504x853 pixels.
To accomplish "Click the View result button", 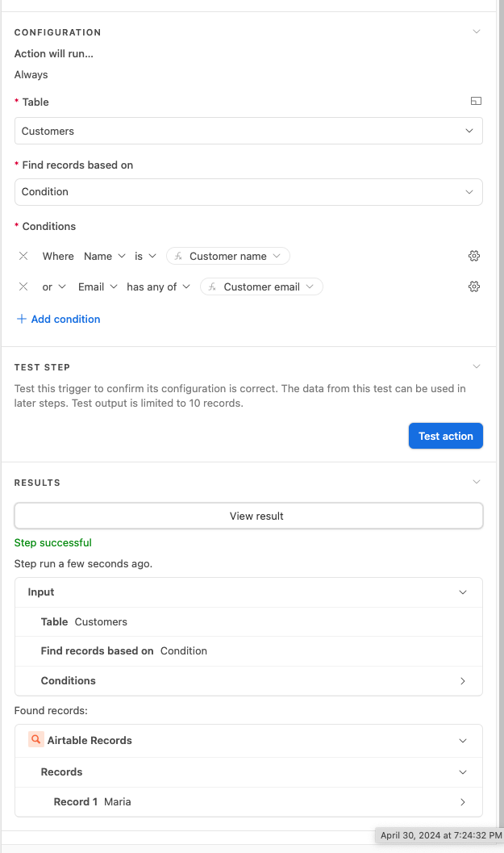I will pyautogui.click(x=248, y=516).
